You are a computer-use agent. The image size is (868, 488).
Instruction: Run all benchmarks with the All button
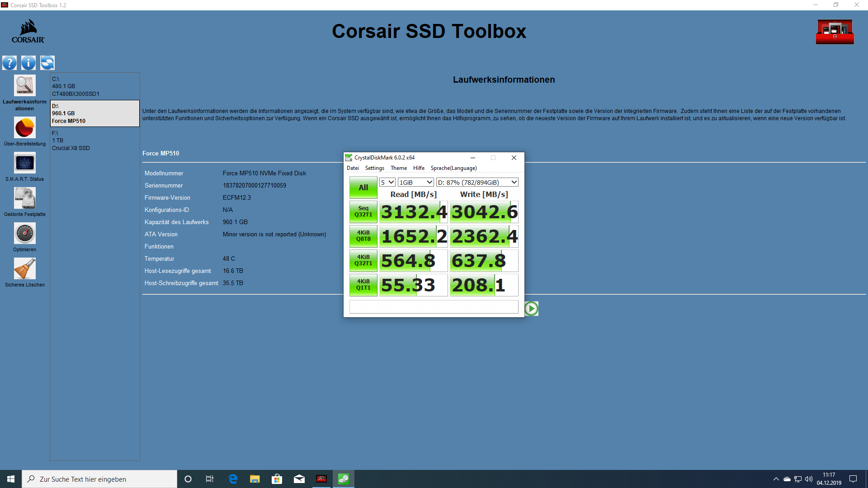[x=363, y=187]
